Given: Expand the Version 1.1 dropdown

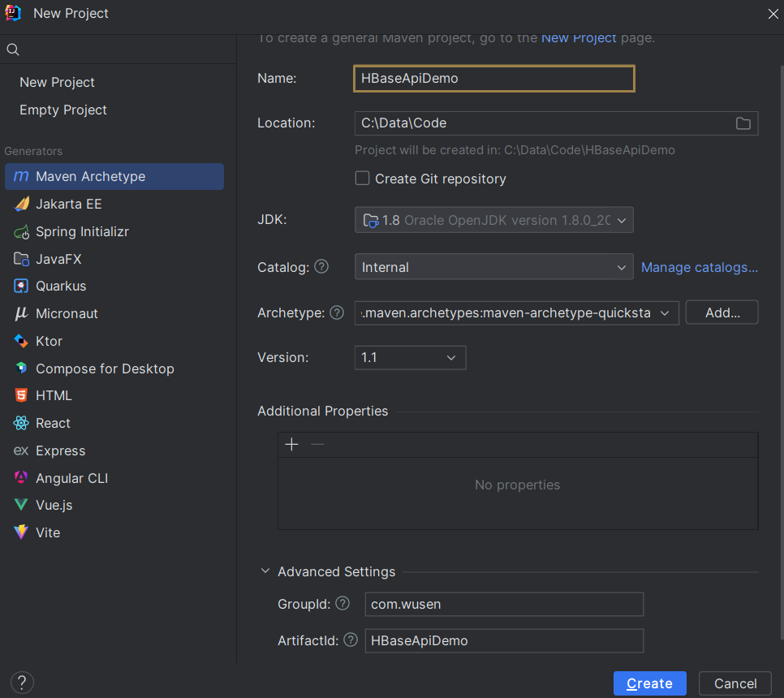Looking at the screenshot, I should [x=410, y=357].
